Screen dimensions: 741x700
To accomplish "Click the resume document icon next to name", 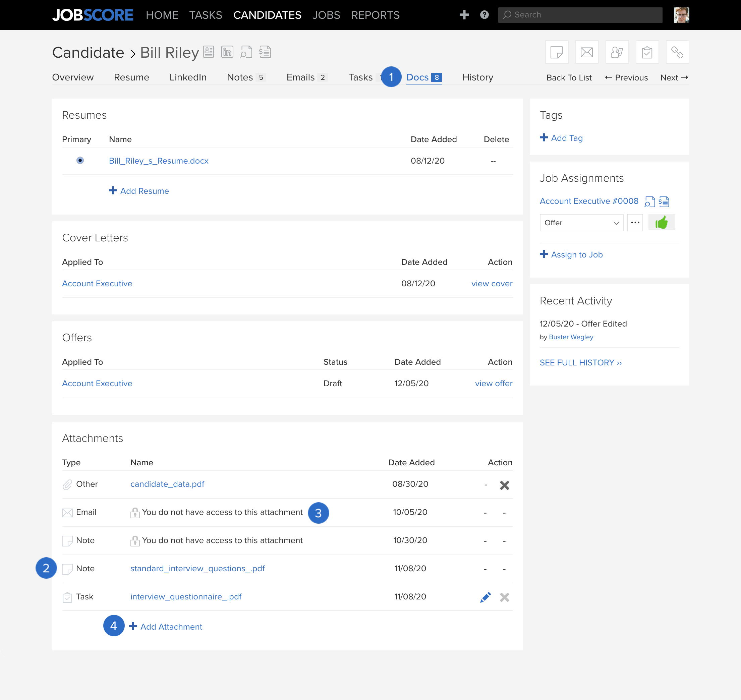I will click(x=209, y=53).
